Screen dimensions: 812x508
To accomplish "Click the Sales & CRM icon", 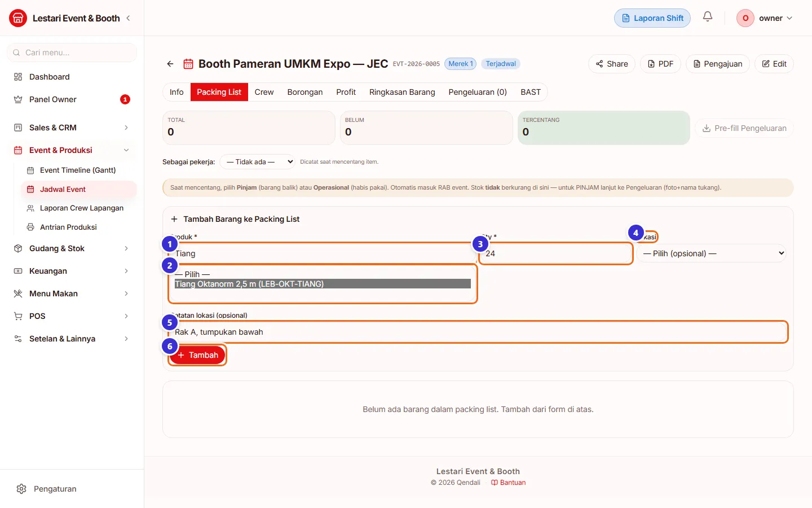I will point(18,128).
